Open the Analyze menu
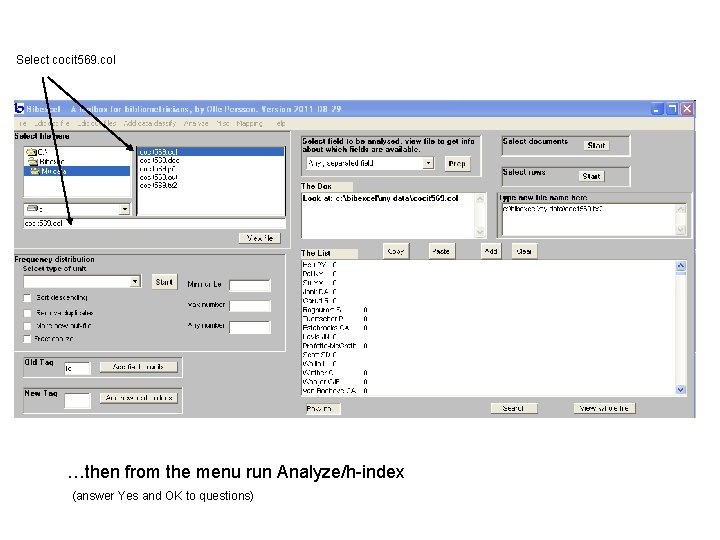 196,124
